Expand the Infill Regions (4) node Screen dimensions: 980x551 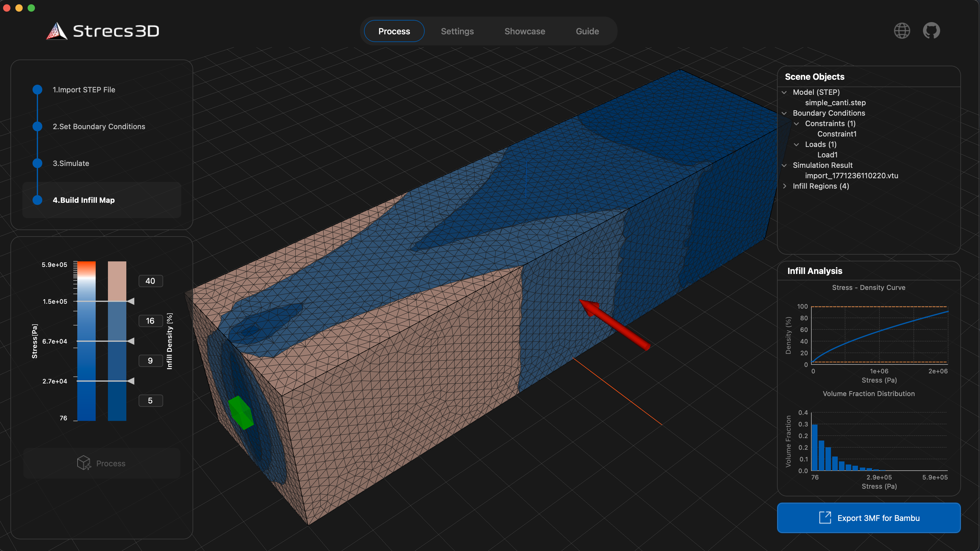pyautogui.click(x=785, y=186)
